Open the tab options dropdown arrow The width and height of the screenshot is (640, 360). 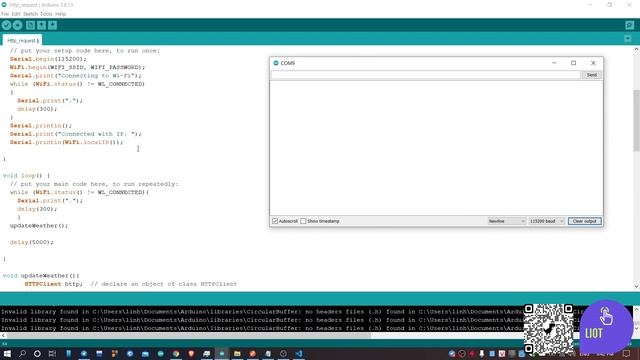point(628,39)
